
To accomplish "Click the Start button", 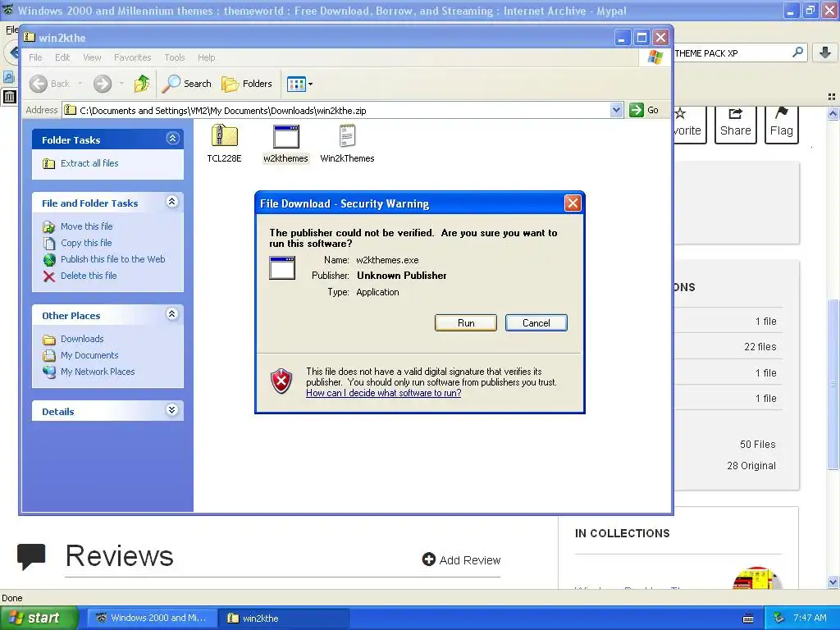I will tap(39, 618).
